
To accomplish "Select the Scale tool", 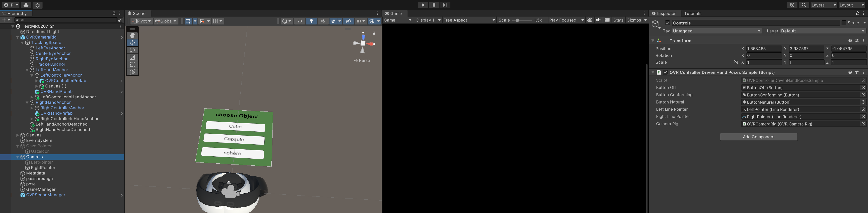I will 133,57.
